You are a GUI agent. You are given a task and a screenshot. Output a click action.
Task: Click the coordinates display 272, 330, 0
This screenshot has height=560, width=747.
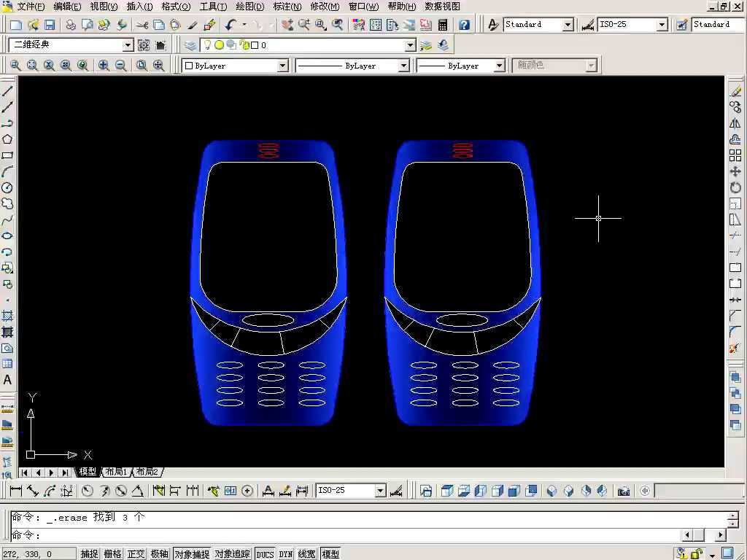coord(38,554)
